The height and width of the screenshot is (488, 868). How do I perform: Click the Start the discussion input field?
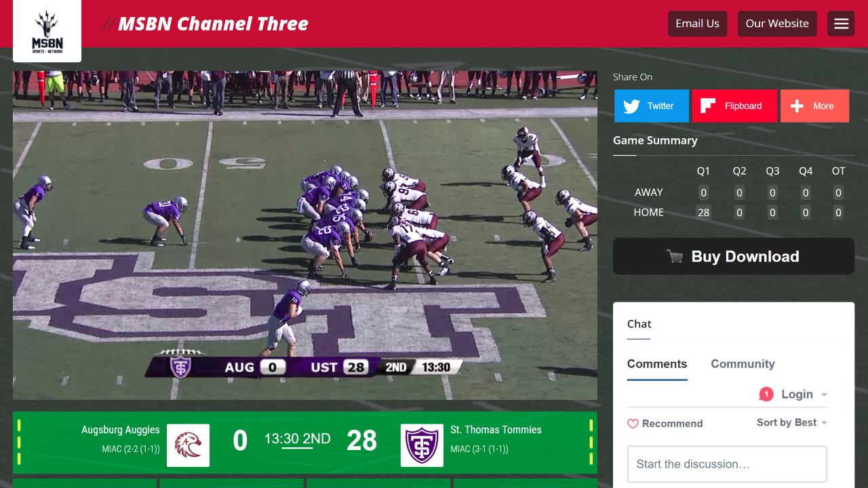(727, 464)
